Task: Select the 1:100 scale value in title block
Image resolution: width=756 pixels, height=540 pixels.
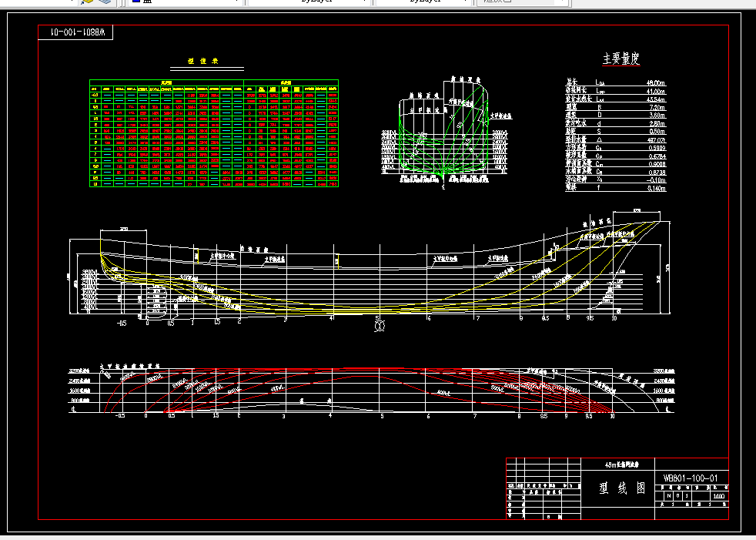Action: coord(718,496)
